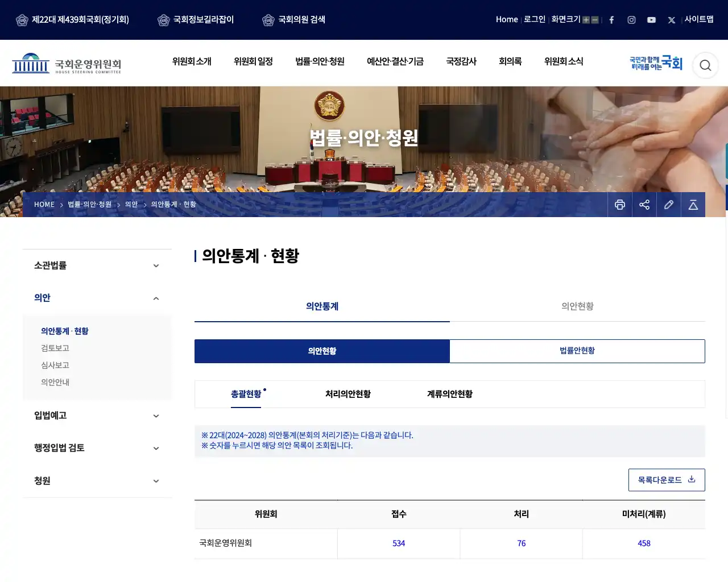Click the 국회운영위원회 table cell
Image resolution: width=728 pixels, height=582 pixels.
[x=266, y=543]
